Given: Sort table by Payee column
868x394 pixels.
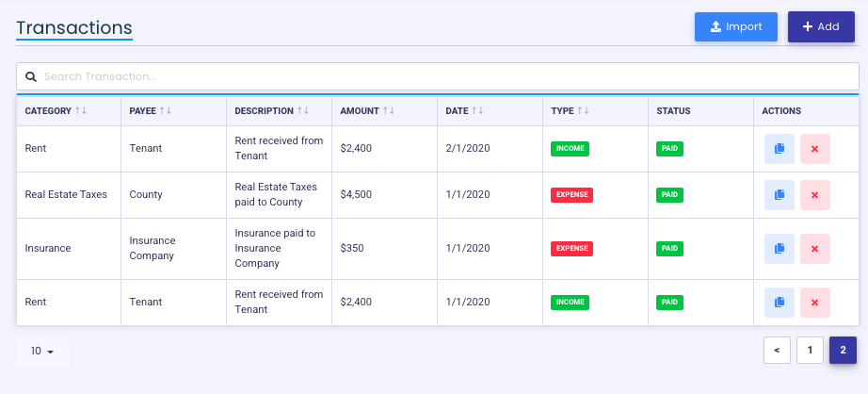Looking at the screenshot, I should [x=165, y=111].
